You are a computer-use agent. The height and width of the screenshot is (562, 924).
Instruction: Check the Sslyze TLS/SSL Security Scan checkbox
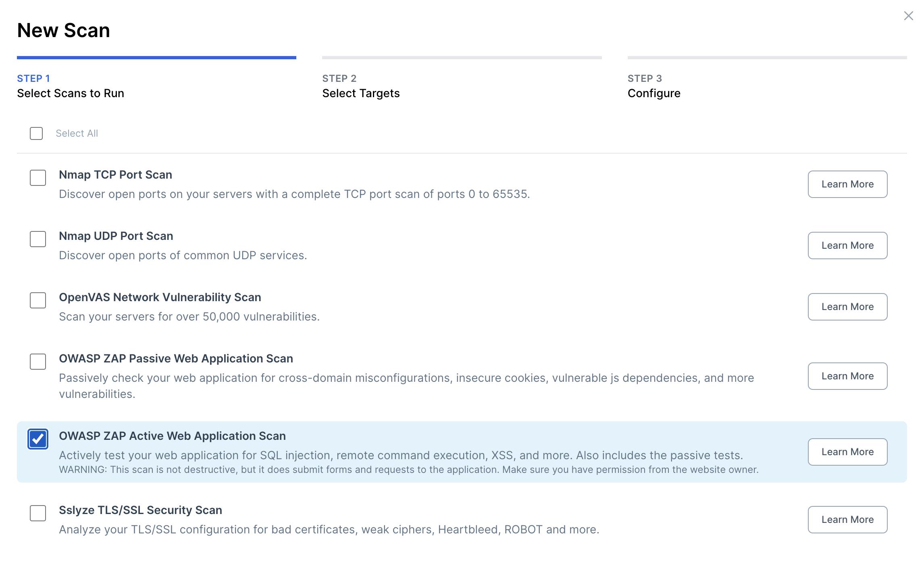tap(38, 513)
